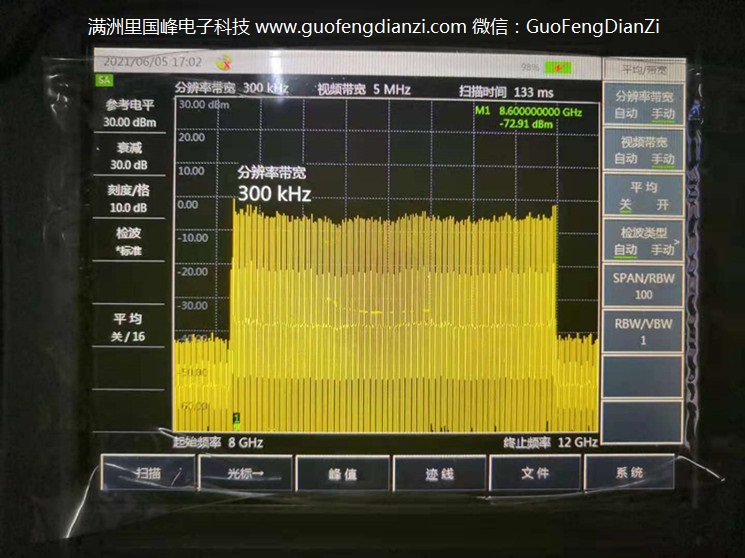
Task: Open 检波类型 detector type softkey
Action: (644, 241)
